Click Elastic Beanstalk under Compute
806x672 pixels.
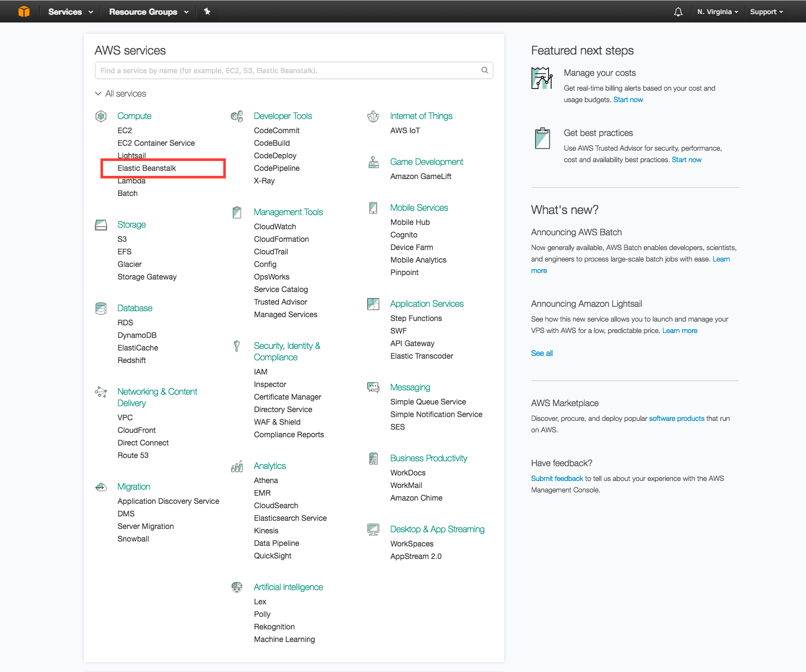tap(146, 168)
